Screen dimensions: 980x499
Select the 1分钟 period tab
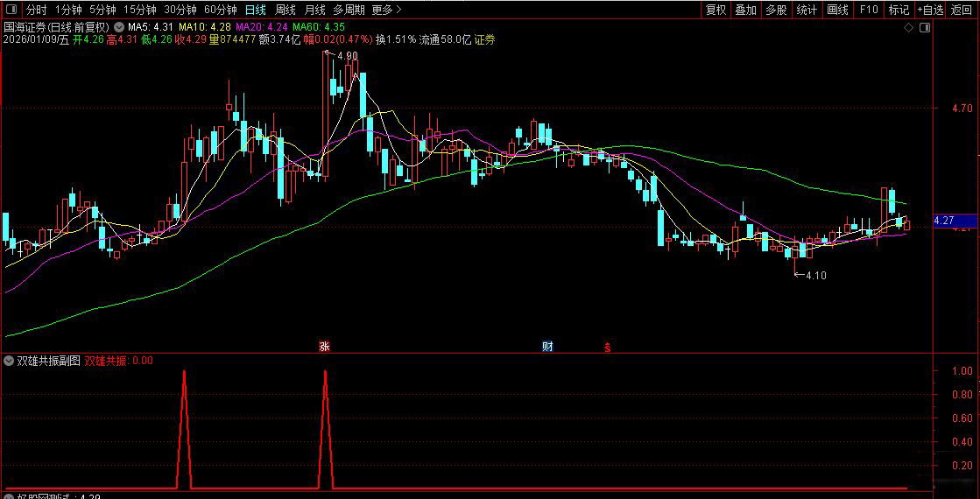(68, 10)
